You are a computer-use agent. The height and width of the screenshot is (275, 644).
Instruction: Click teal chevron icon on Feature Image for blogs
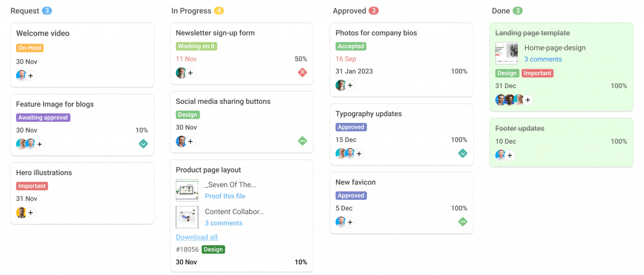[143, 144]
